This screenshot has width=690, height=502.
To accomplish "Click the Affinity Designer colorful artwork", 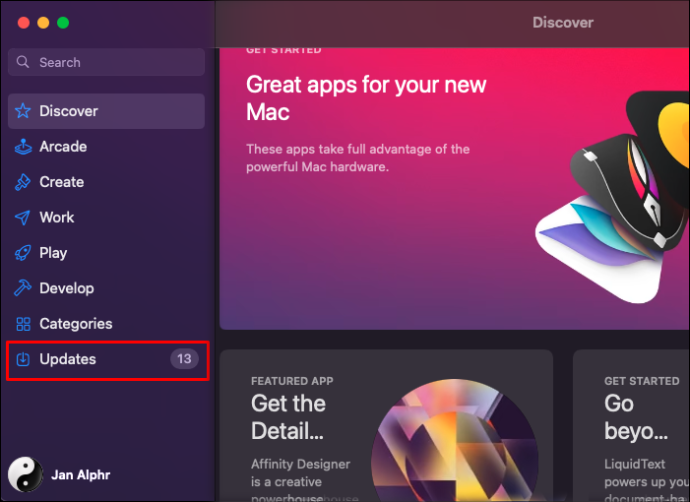I will click(x=455, y=440).
